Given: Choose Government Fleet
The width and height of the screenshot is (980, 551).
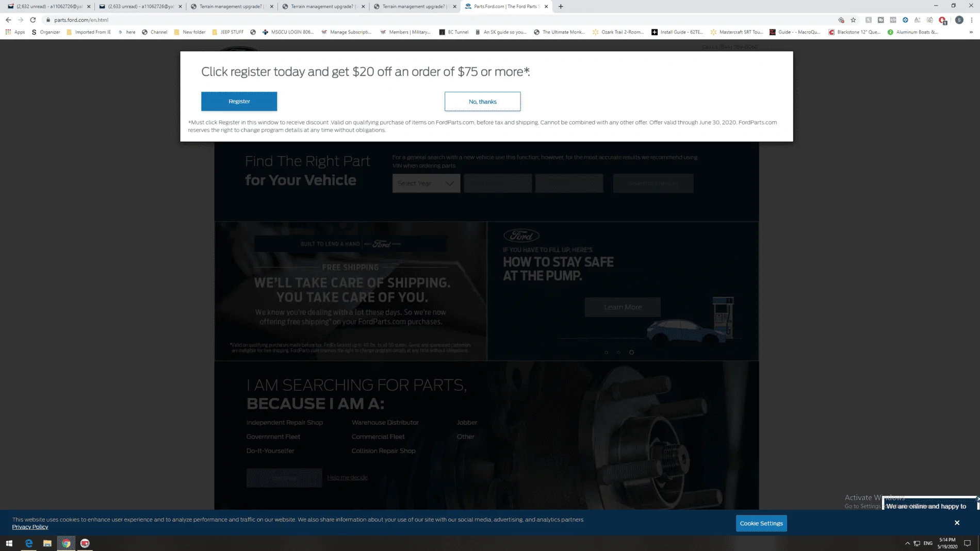Looking at the screenshot, I should tap(273, 437).
